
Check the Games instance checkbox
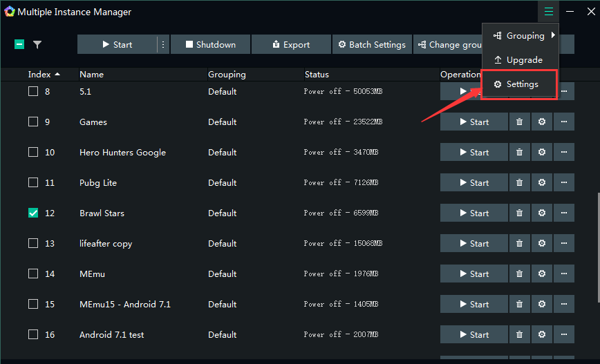tap(33, 122)
